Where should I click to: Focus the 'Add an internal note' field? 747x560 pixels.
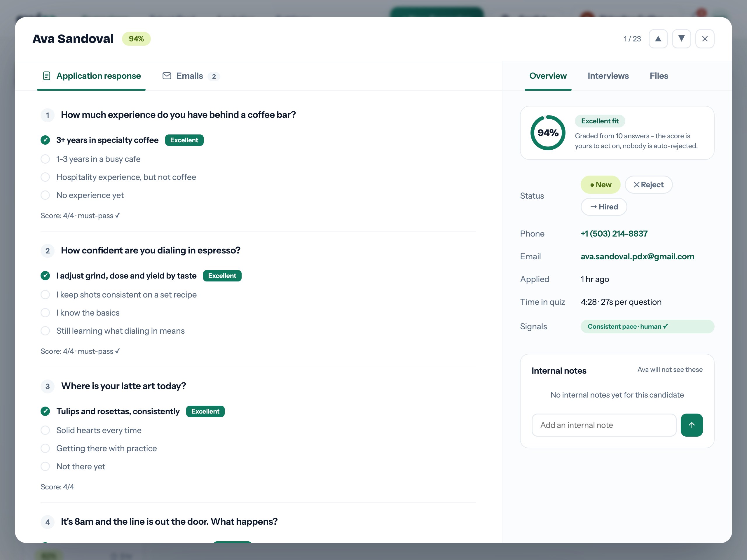(604, 425)
